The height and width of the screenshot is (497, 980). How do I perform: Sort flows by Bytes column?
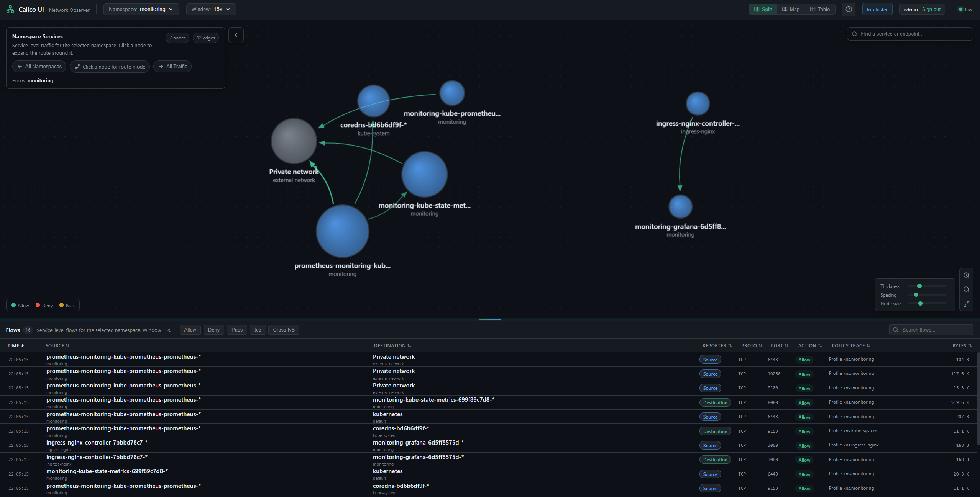pyautogui.click(x=962, y=345)
